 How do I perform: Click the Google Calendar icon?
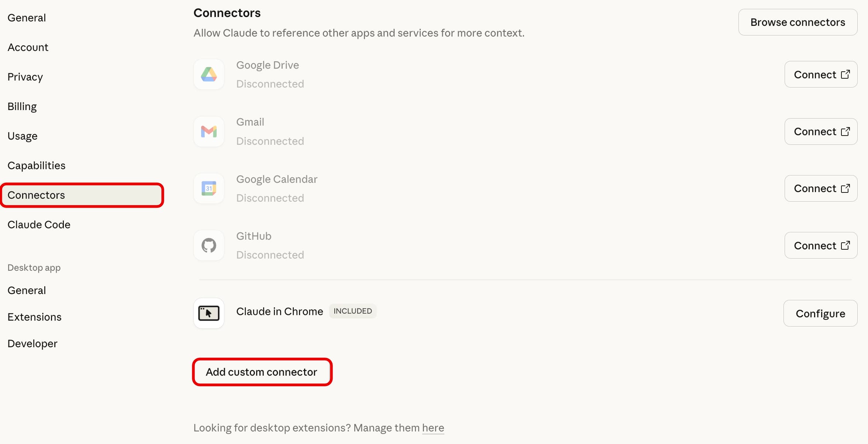click(209, 188)
